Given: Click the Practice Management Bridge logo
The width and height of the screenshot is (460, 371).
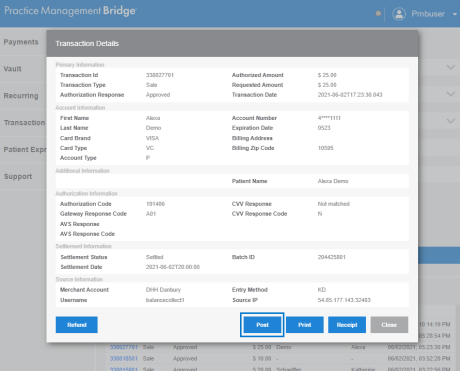Looking at the screenshot, I should [70, 11].
